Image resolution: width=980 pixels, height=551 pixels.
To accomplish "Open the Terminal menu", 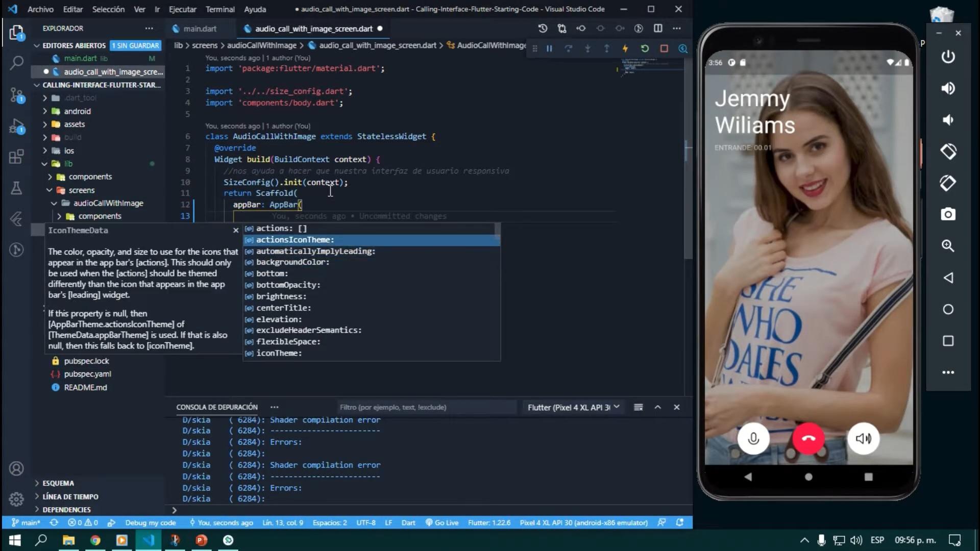I will (220, 9).
